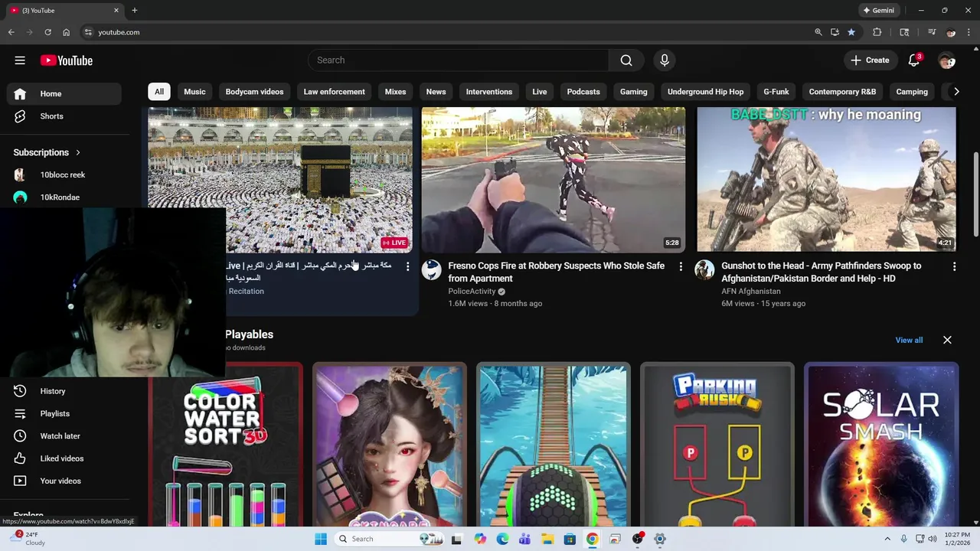Click the search magnifier button
980x551 pixels.
pyautogui.click(x=626, y=60)
